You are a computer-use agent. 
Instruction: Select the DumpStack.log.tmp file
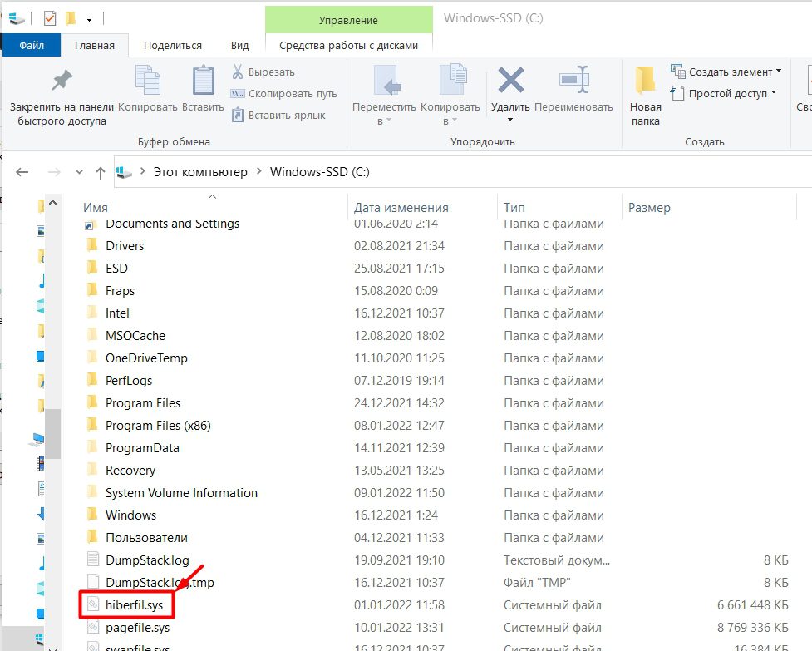point(160,583)
